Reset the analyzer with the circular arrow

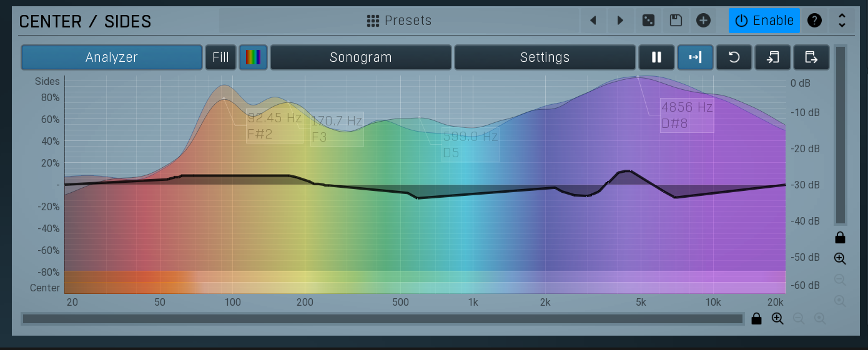[x=734, y=57]
